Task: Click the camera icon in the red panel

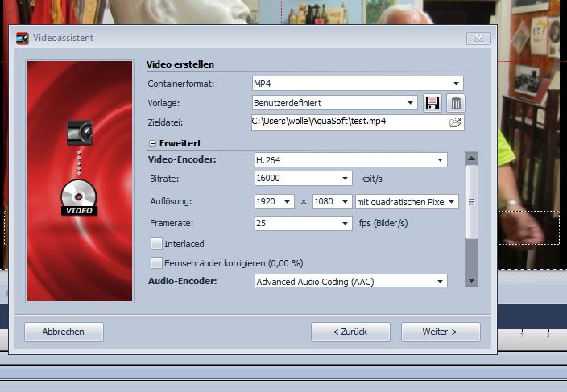Action: [x=80, y=133]
